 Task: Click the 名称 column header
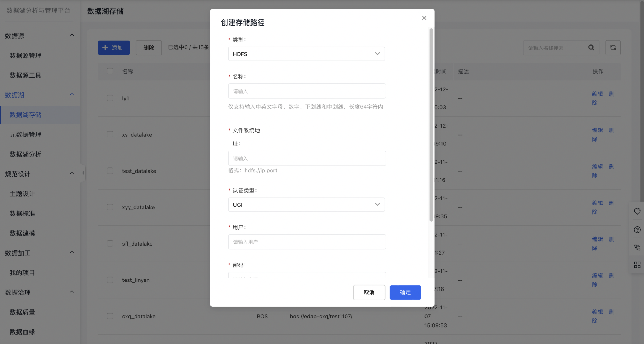[127, 71]
